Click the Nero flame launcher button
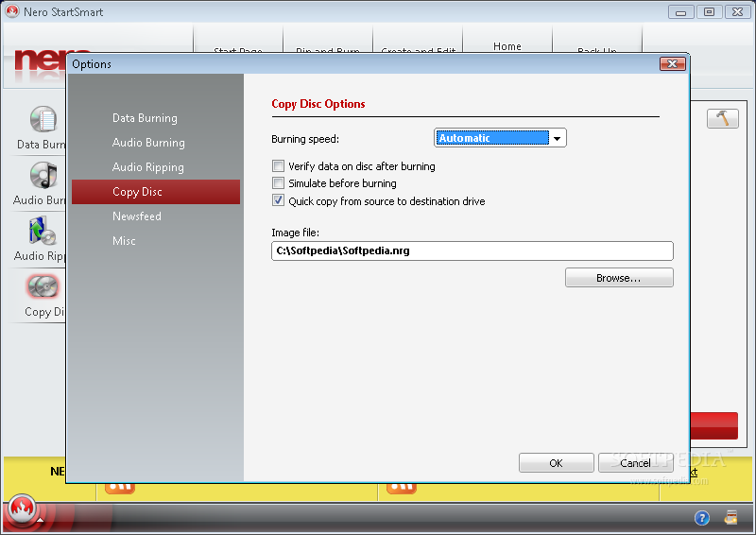Image resolution: width=756 pixels, height=535 pixels. click(x=21, y=509)
